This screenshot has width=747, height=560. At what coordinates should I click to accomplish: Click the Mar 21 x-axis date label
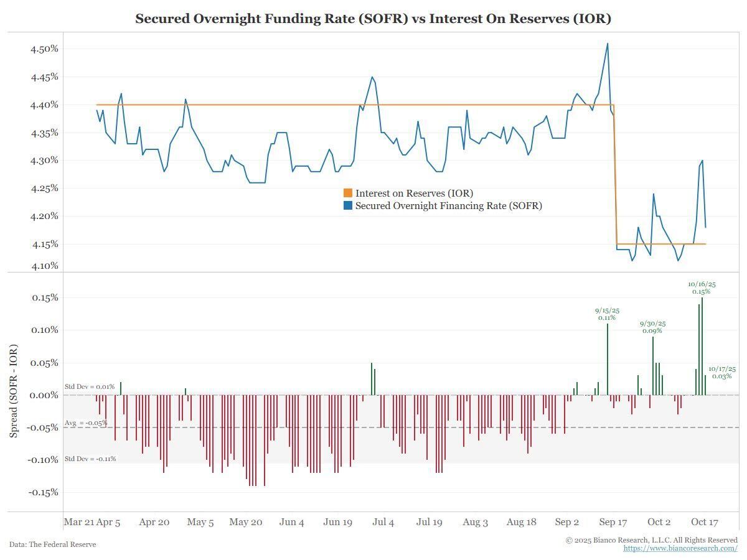[x=78, y=523]
